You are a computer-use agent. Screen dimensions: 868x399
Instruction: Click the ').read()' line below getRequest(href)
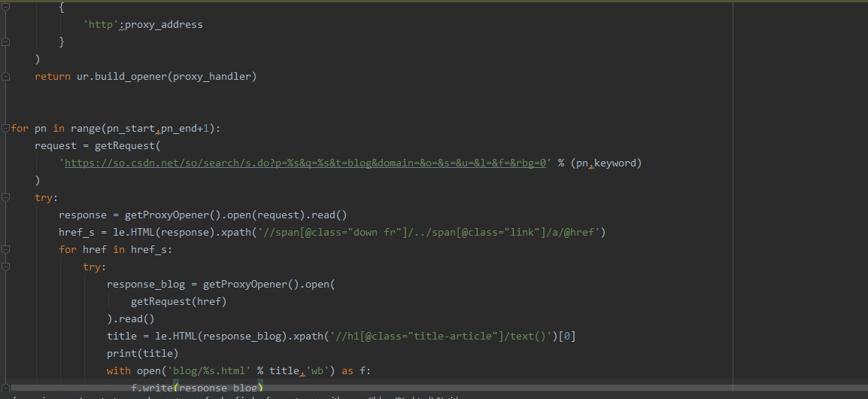(131, 318)
